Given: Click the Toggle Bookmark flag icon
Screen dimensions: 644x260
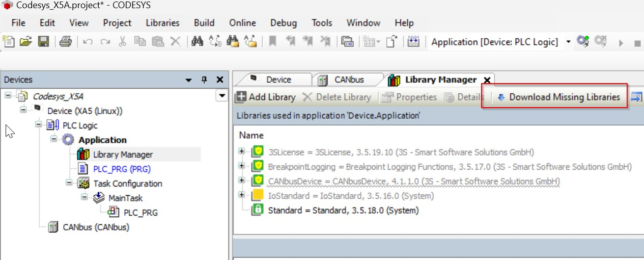Looking at the screenshot, I should 272,42.
